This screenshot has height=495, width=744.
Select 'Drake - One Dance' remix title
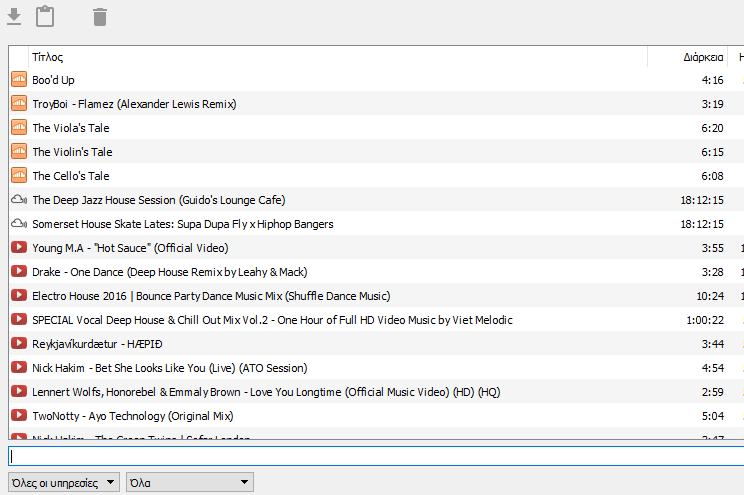[170, 272]
